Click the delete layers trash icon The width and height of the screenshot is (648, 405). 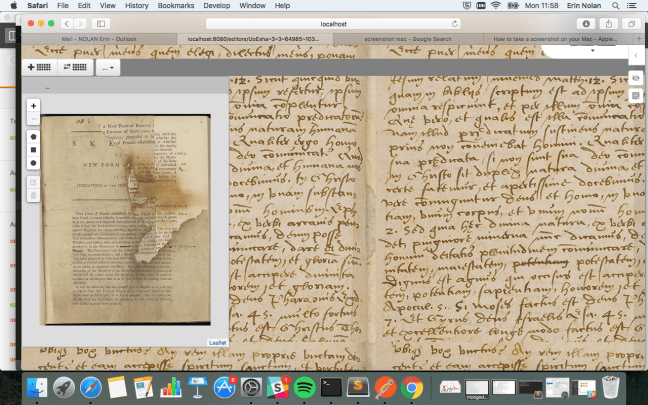point(34,195)
